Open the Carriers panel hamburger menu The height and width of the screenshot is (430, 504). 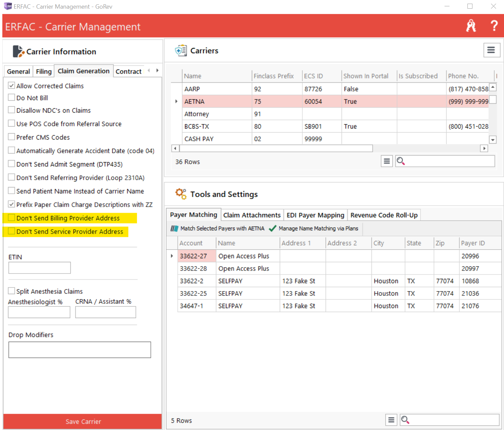pos(491,50)
